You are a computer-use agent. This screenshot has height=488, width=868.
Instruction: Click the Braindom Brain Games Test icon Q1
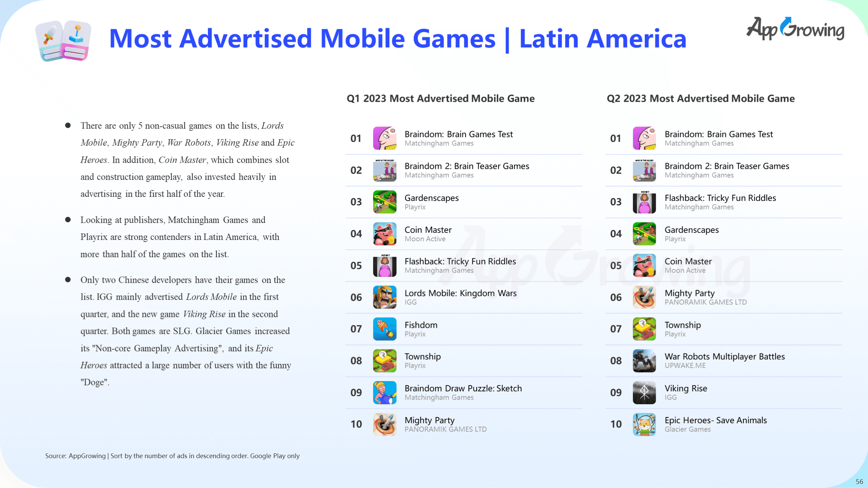386,138
